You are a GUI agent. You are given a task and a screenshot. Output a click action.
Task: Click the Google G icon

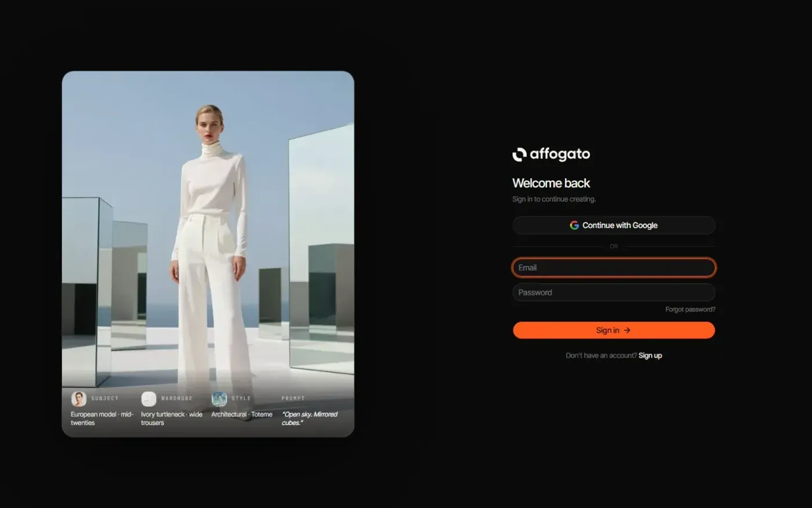pyautogui.click(x=574, y=225)
